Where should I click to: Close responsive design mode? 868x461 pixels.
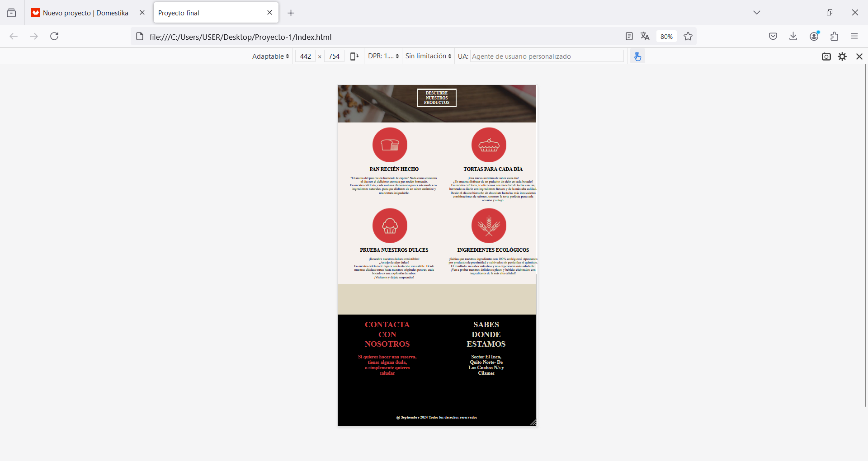point(859,56)
